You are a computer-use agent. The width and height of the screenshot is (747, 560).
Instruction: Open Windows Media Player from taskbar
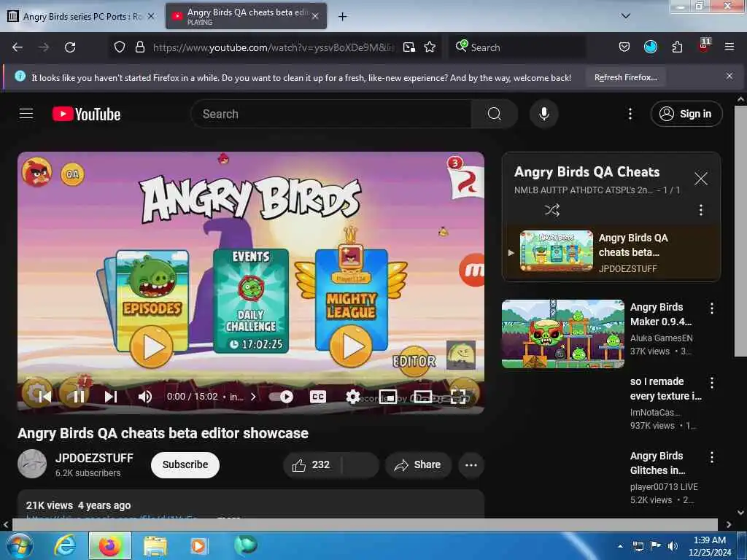coord(198,545)
